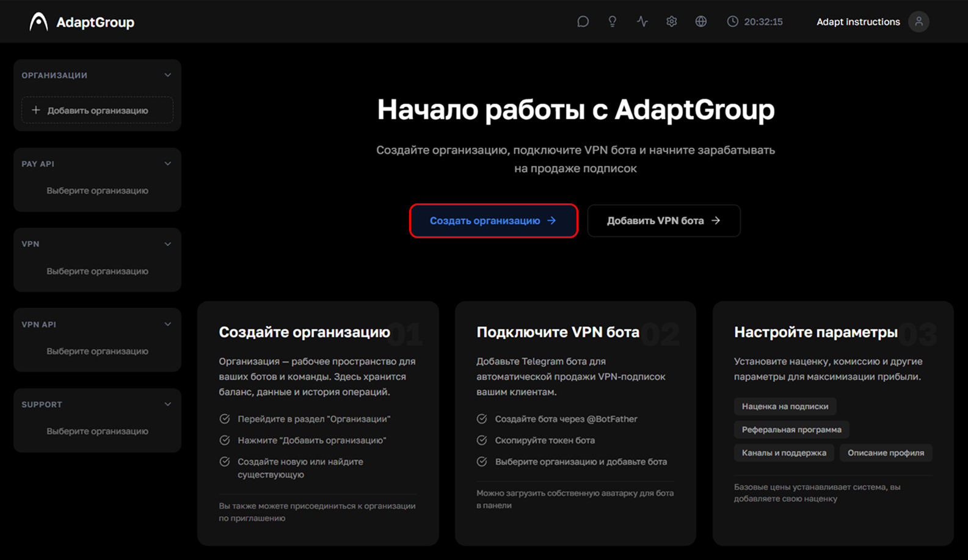Click the heading "Начало работы с AdaptGroup"
Screen dimensions: 968x560
click(x=576, y=110)
